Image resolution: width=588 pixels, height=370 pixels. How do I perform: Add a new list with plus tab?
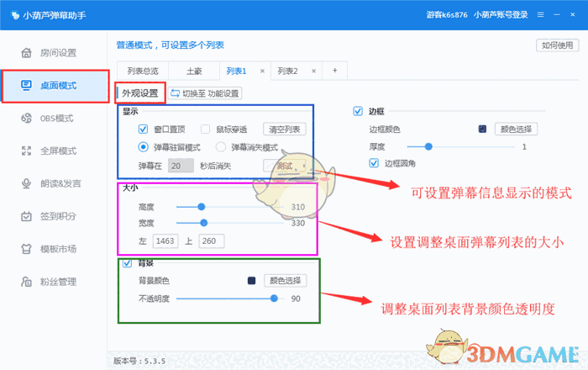click(334, 71)
